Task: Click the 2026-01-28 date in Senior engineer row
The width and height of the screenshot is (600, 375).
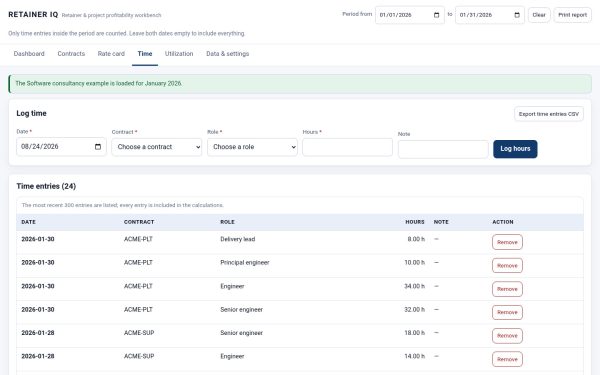Action: (38, 333)
